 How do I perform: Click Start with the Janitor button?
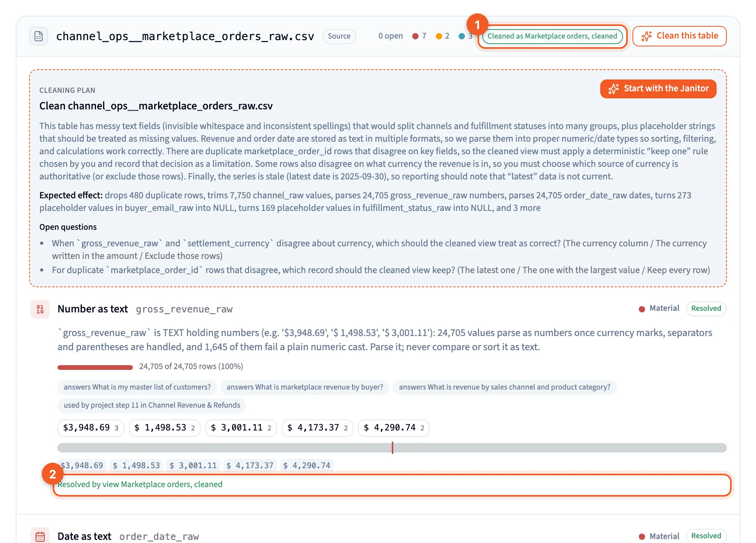point(658,89)
